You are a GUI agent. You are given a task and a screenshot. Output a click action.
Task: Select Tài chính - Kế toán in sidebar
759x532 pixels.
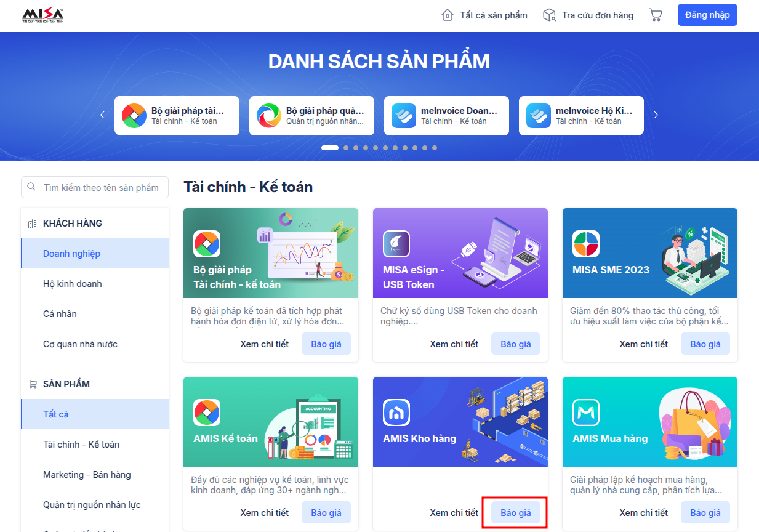click(x=95, y=445)
